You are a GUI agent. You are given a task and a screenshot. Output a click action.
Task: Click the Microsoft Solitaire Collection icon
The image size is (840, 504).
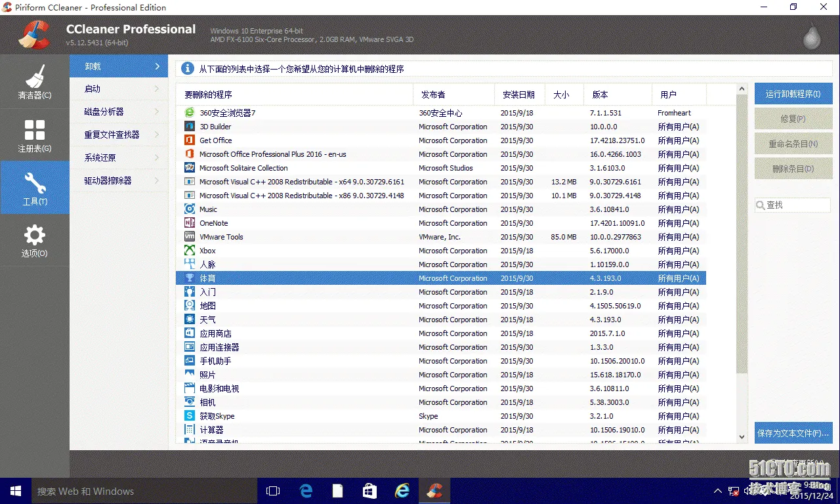click(190, 168)
